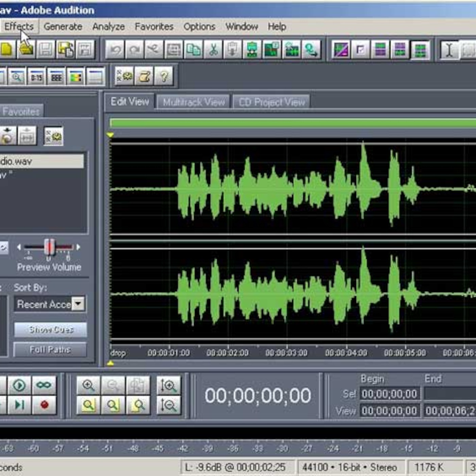Click the insert-into-multitrack icon in file panel
This screenshot has width=476, height=476.
(x=27, y=136)
